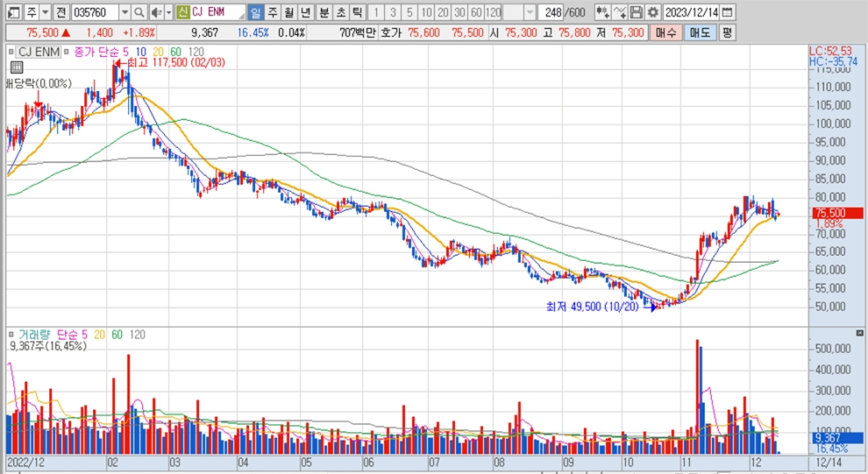Screen dimensions: 868x474
Task: Click the 전 button beside the stock code
Action: coord(60,12)
